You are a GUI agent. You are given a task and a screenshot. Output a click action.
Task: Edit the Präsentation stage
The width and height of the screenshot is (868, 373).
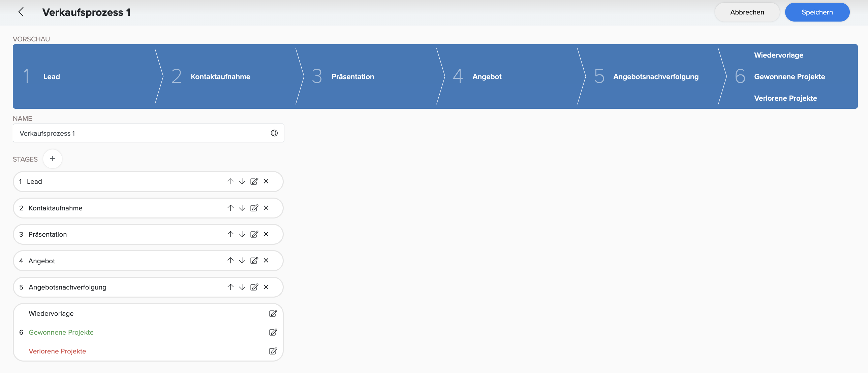[x=254, y=234]
